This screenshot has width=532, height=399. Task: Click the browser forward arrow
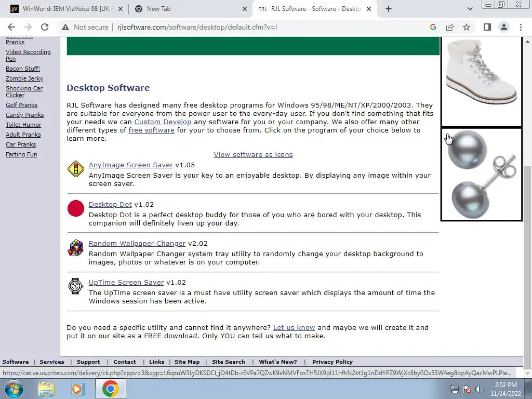(28, 27)
